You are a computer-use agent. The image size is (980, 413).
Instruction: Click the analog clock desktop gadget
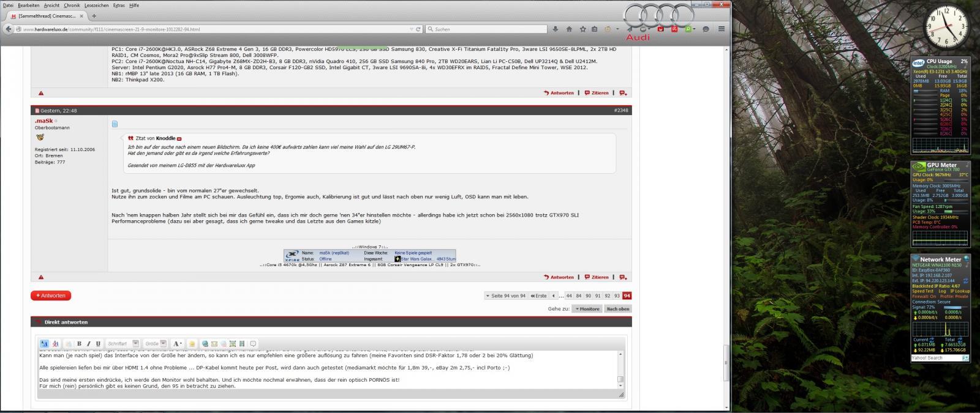tap(946, 26)
